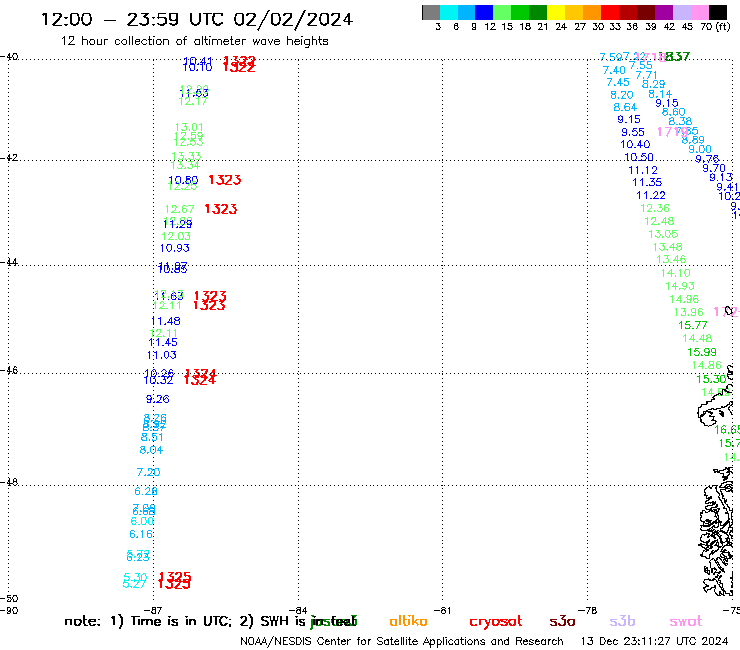Click the wave height value '7.40'
The image size is (740, 650).
point(614,70)
